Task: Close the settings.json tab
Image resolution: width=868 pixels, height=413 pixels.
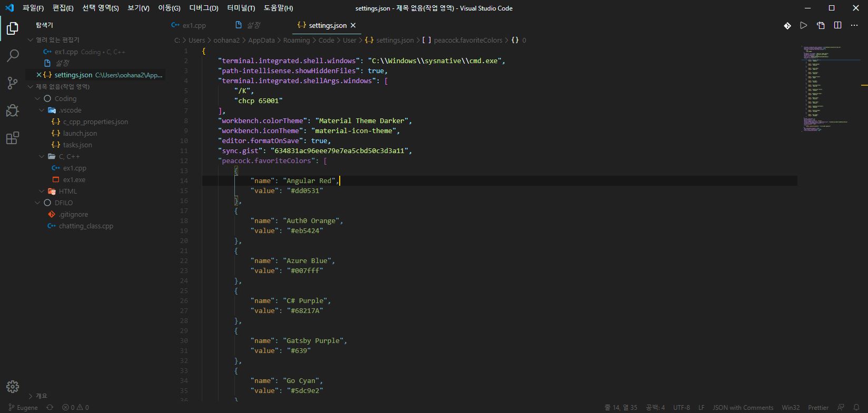Action: pos(353,25)
